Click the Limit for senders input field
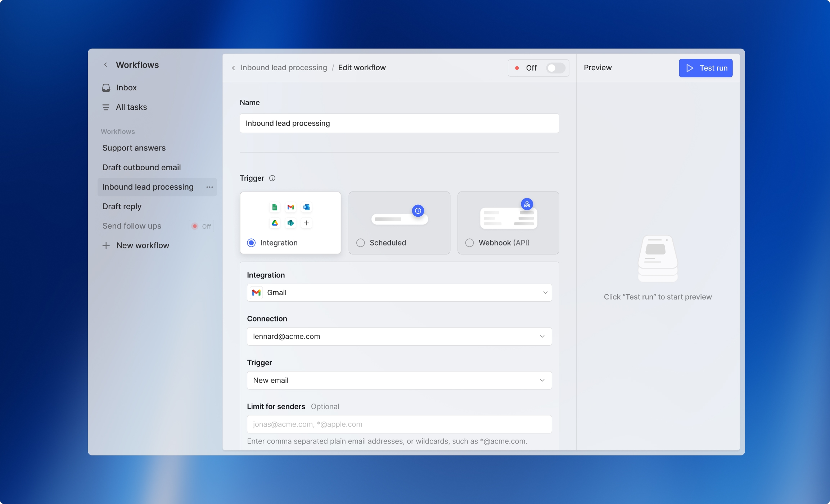Screen dimensions: 830x504 pyautogui.click(x=399, y=424)
